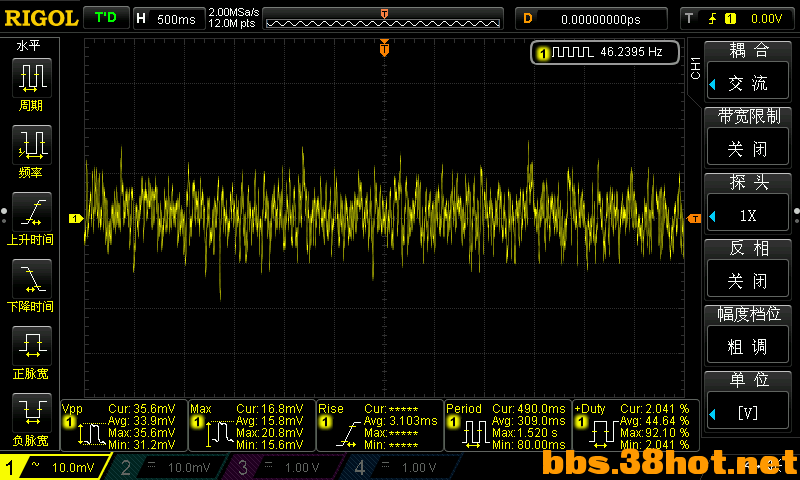Image resolution: width=800 pixels, height=480 pixels.
Task: Click the 46.2395 Hz counter readout
Action: point(631,52)
